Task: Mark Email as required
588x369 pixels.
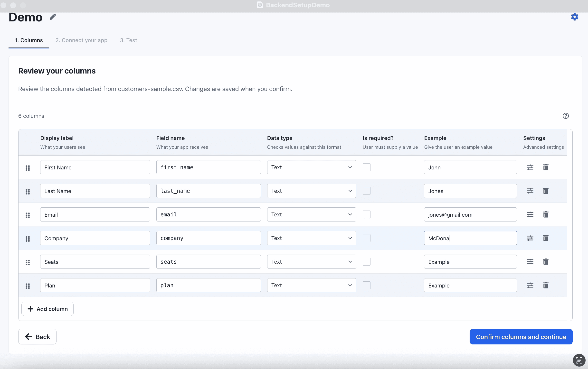Action: 366,214
